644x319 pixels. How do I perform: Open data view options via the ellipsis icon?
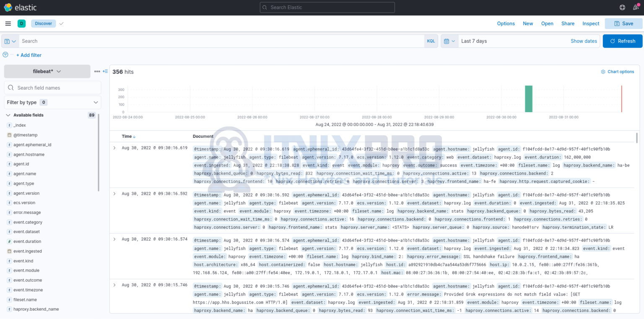[x=97, y=71]
